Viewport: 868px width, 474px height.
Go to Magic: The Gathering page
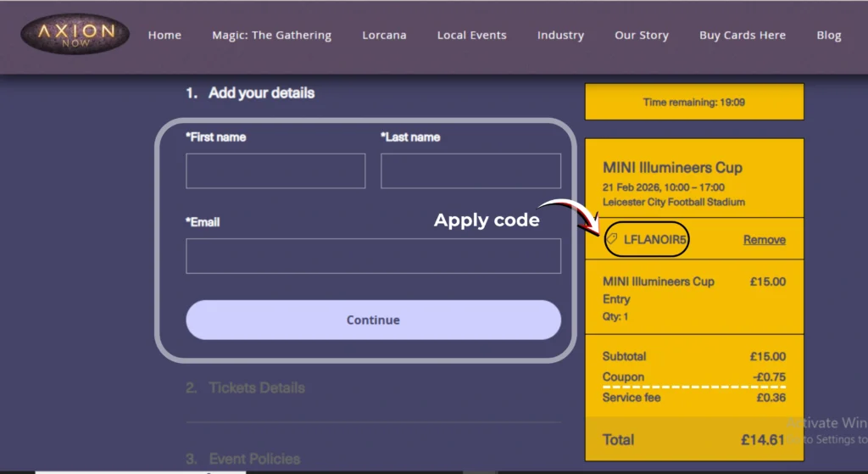(271, 36)
